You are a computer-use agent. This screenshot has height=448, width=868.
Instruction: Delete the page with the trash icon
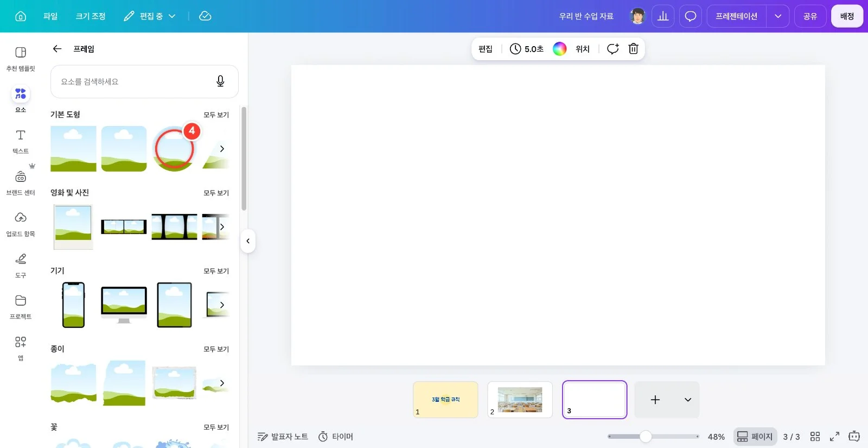click(633, 49)
